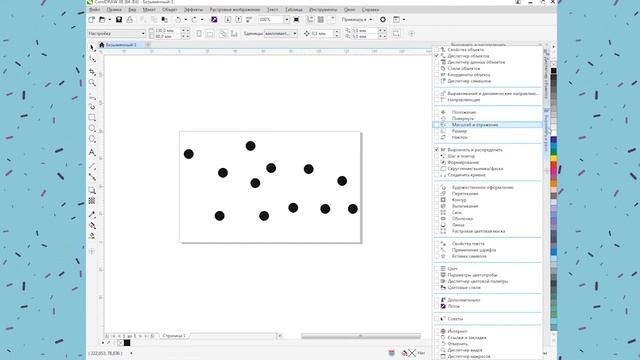Check the Масштаб и отражение entry

[x=437, y=125]
